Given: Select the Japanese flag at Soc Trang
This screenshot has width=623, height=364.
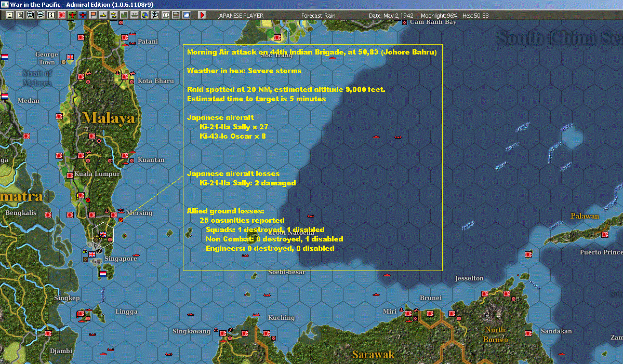Looking at the screenshot, I should (277, 37).
